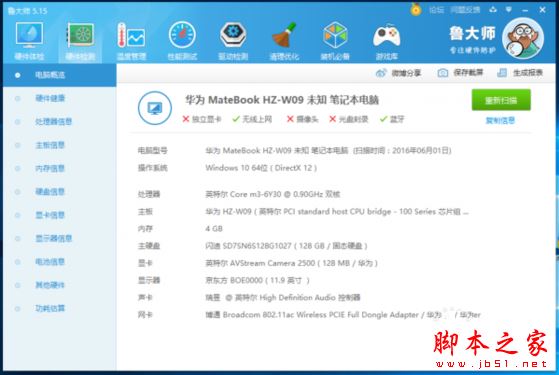
Task: Click the Core m3-6Y30 @ 0.90GHz processor value
Action: [273, 194]
